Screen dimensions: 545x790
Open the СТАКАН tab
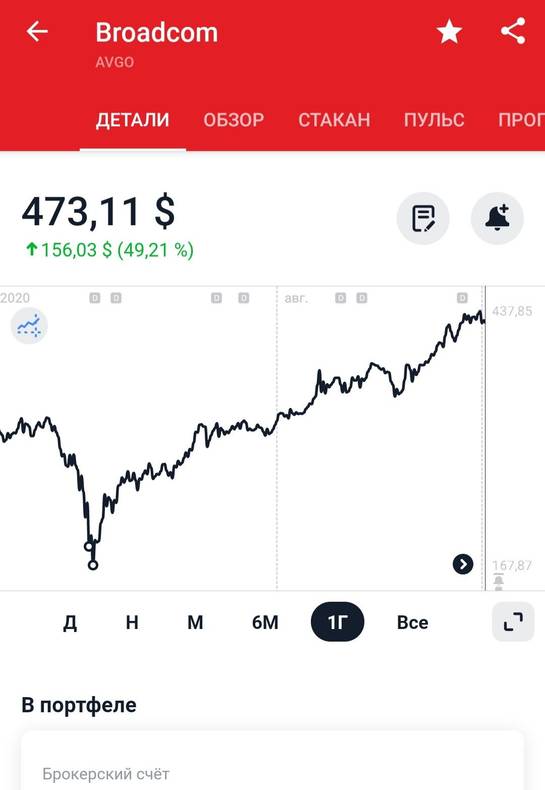[x=334, y=120]
